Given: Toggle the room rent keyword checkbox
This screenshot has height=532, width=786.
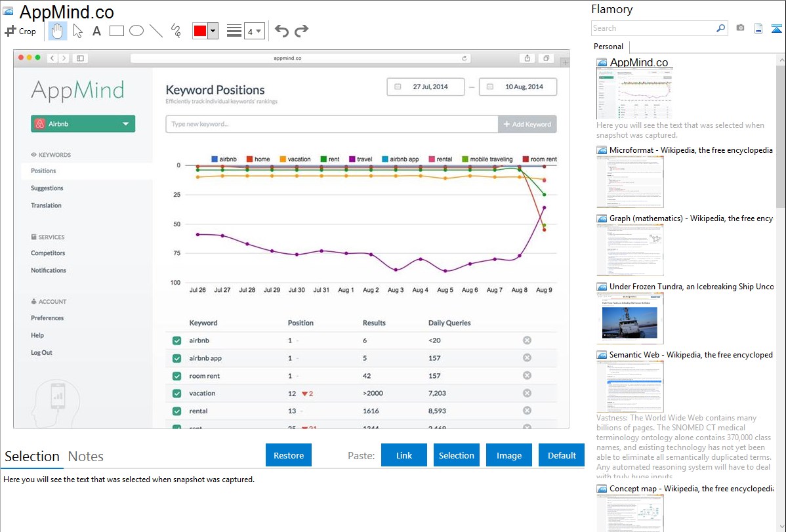Looking at the screenshot, I should click(176, 376).
